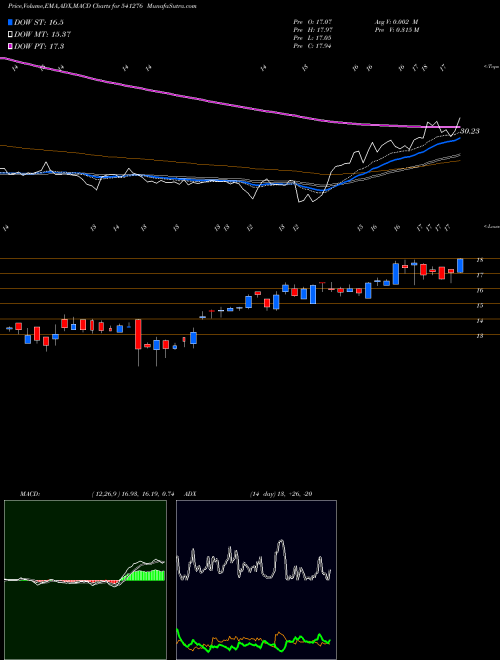Select the 'DOW ST: 16.5' legend label

39,22
